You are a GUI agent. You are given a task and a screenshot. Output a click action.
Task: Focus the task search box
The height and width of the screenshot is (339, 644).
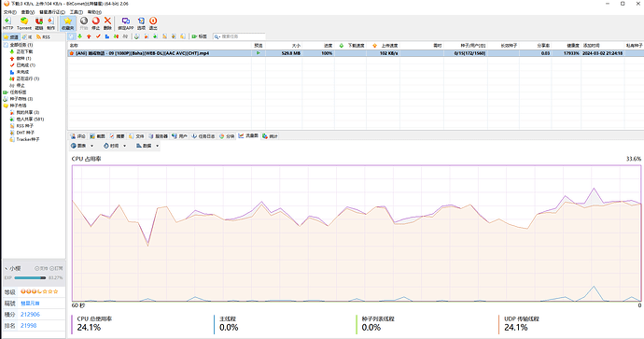click(x=239, y=36)
